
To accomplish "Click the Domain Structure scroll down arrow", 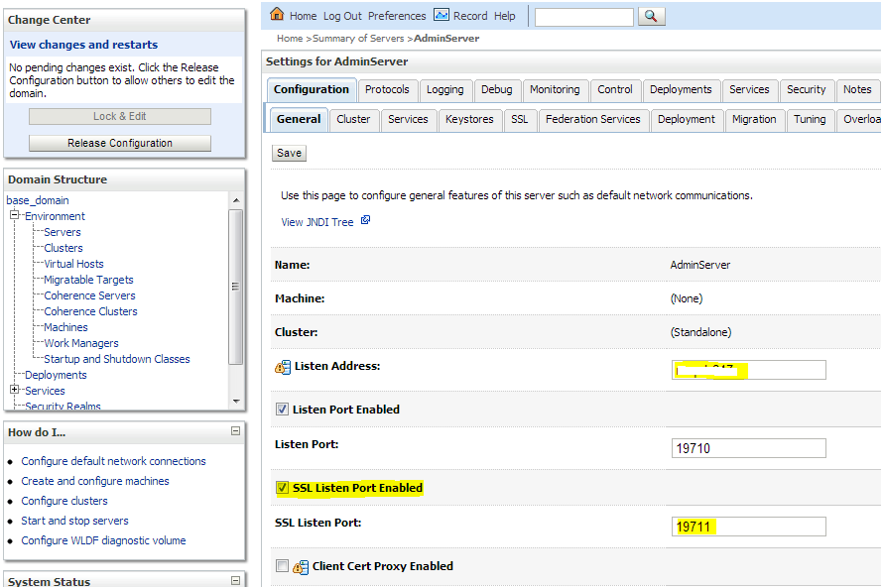I will click(x=236, y=401).
